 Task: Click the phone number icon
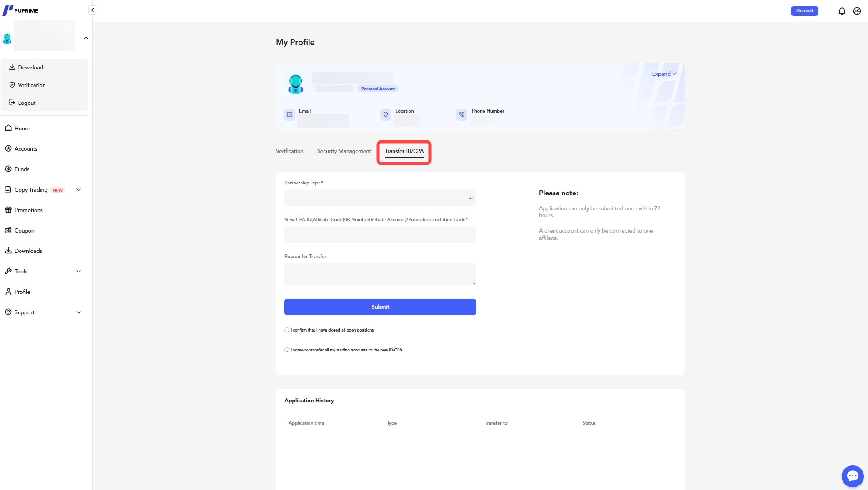coord(461,115)
